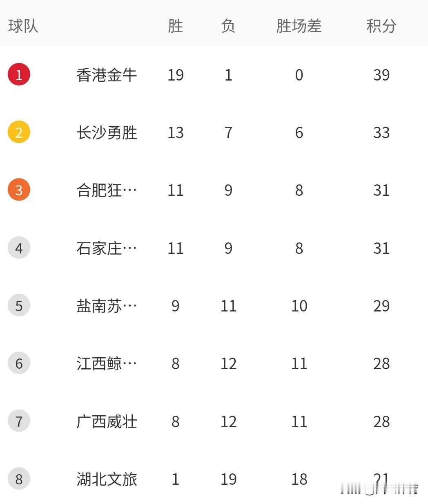Select the 胜 column header
428x504 pixels.
pyautogui.click(x=176, y=26)
